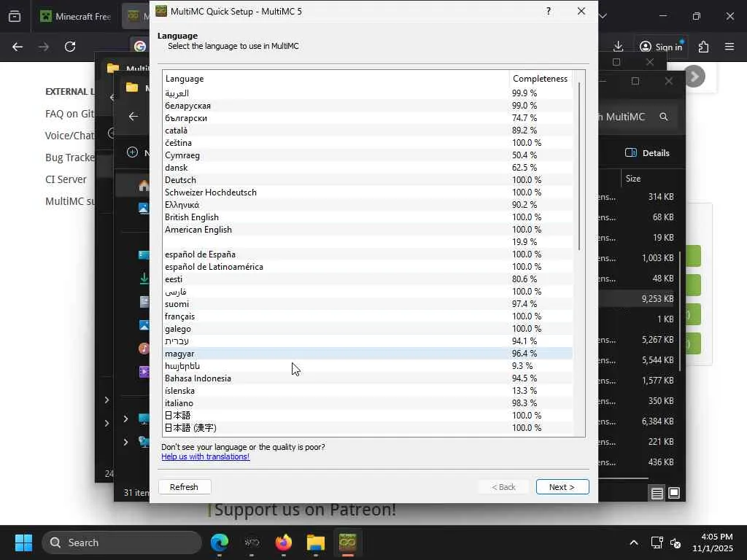Click the CI Server link on the webpage
Screen dimensions: 747x560
pos(66,179)
